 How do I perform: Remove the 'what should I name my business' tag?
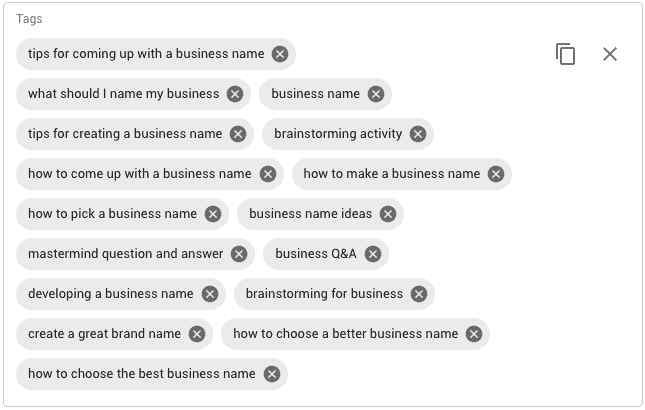pos(235,94)
